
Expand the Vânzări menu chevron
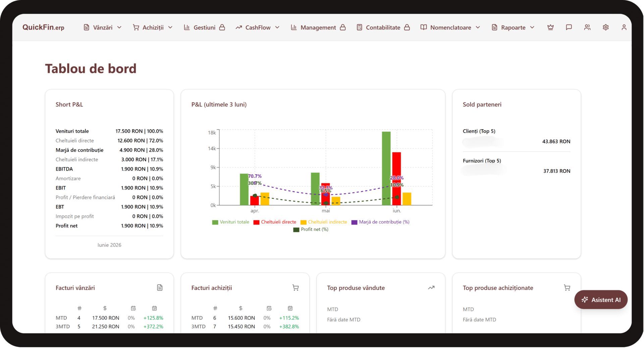coord(119,27)
